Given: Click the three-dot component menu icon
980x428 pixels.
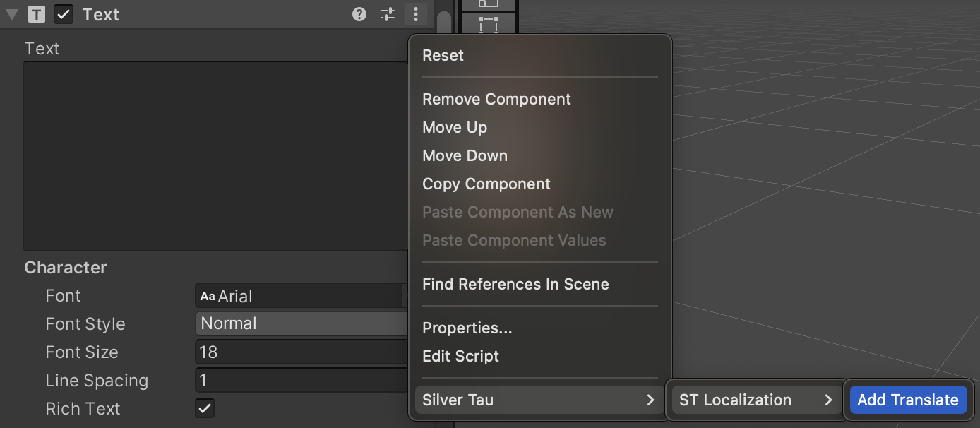Looking at the screenshot, I should click(x=416, y=14).
